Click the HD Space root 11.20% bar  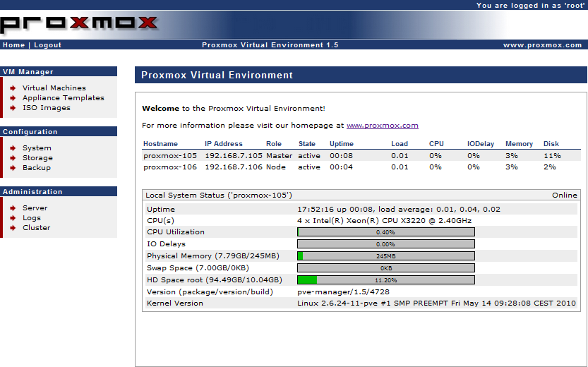tap(386, 280)
